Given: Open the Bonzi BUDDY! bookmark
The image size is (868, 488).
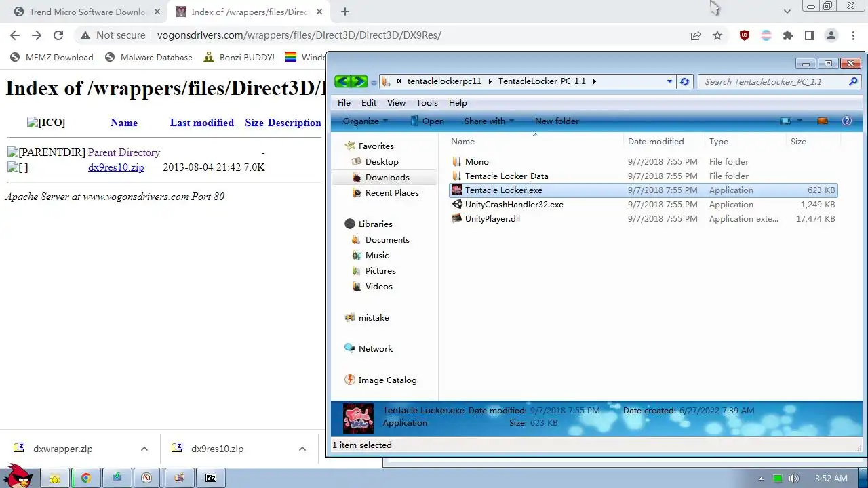Looking at the screenshot, I should click(239, 57).
